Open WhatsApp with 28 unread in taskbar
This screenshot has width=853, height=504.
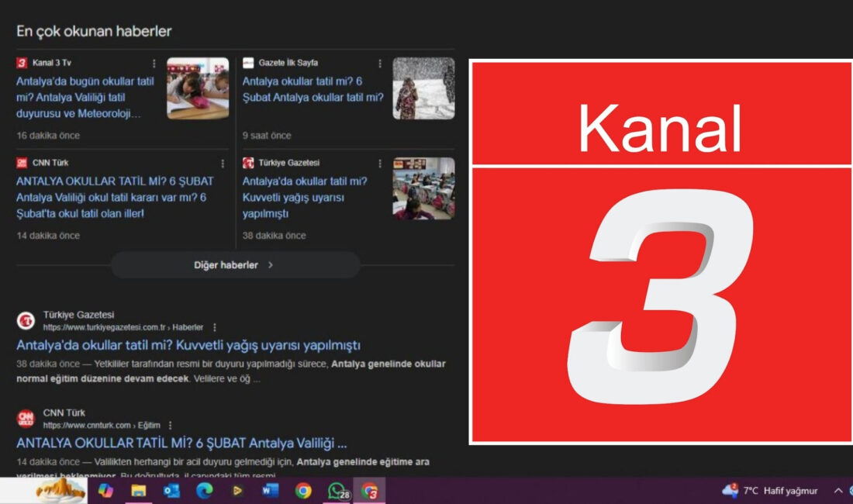click(x=337, y=491)
